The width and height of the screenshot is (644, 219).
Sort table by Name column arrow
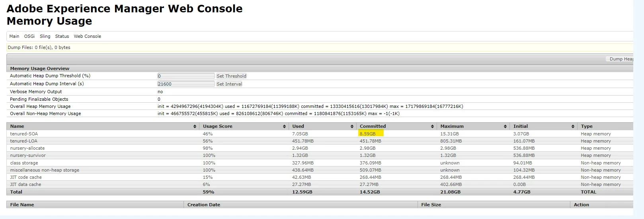(x=195, y=127)
